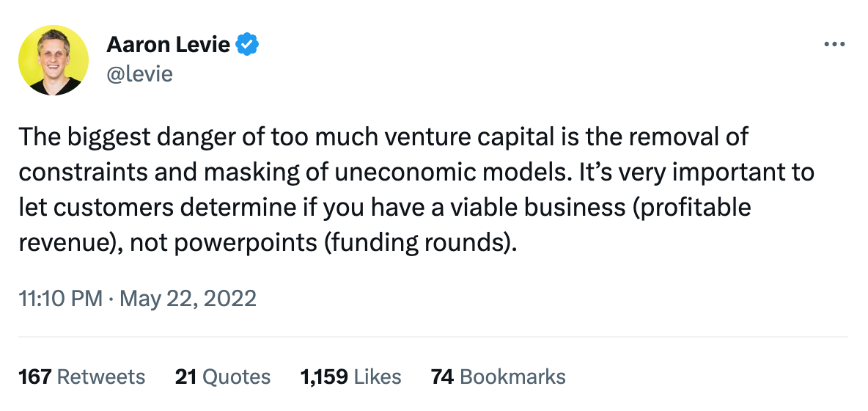Click the blue verified checkmark badge

click(x=247, y=46)
